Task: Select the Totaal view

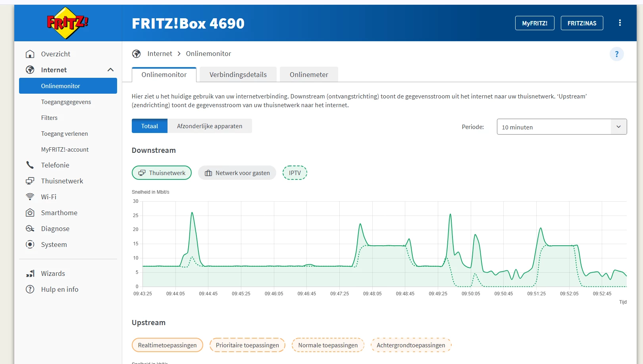Action: coord(150,126)
